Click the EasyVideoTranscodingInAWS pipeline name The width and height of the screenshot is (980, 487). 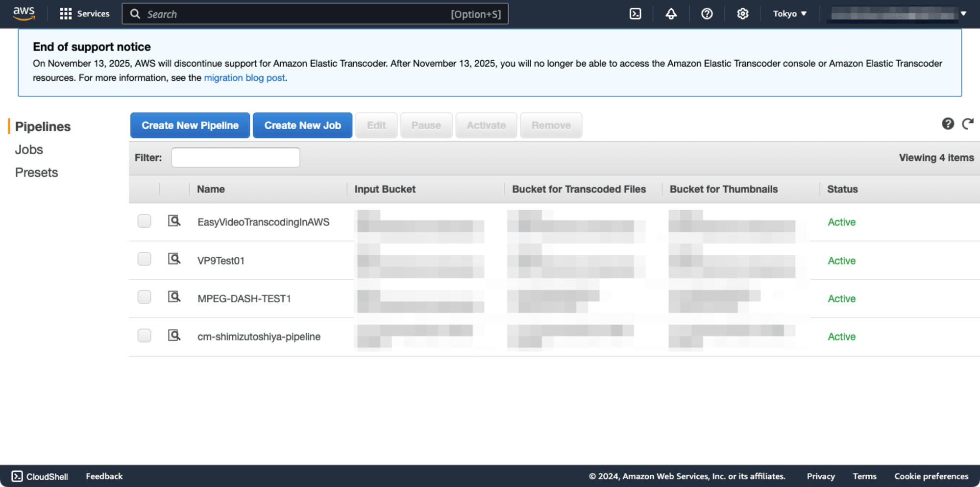263,222
